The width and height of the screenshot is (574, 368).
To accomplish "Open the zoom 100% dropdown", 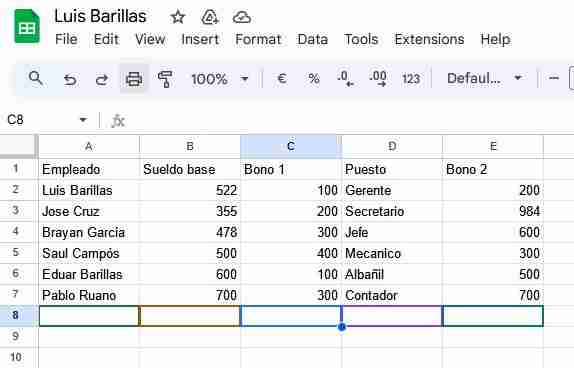I will [x=219, y=79].
